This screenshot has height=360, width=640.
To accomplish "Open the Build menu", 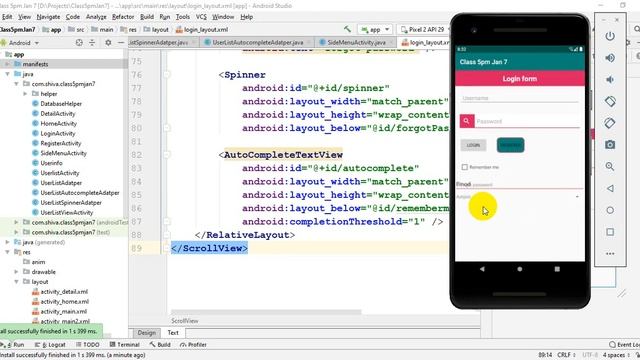I will point(147,17).
